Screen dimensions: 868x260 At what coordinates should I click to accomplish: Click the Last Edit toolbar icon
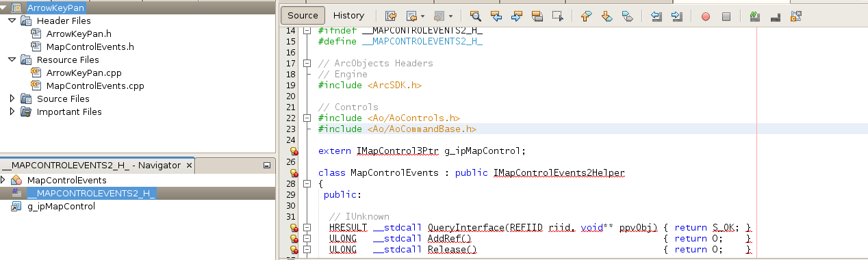[391, 16]
